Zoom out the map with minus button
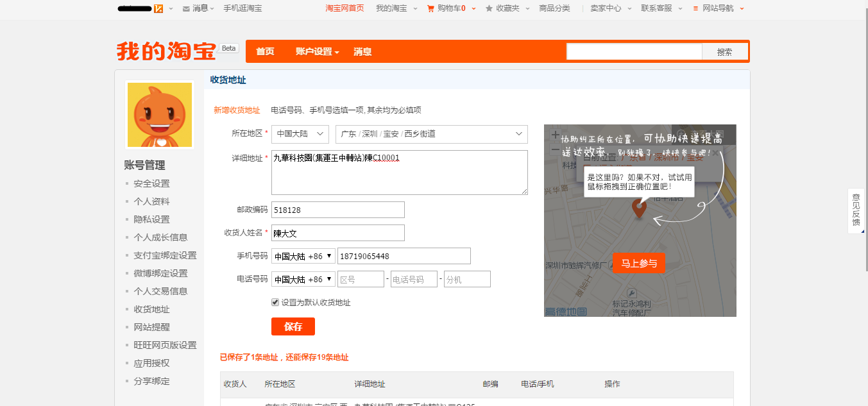The image size is (868, 406). 556,149
